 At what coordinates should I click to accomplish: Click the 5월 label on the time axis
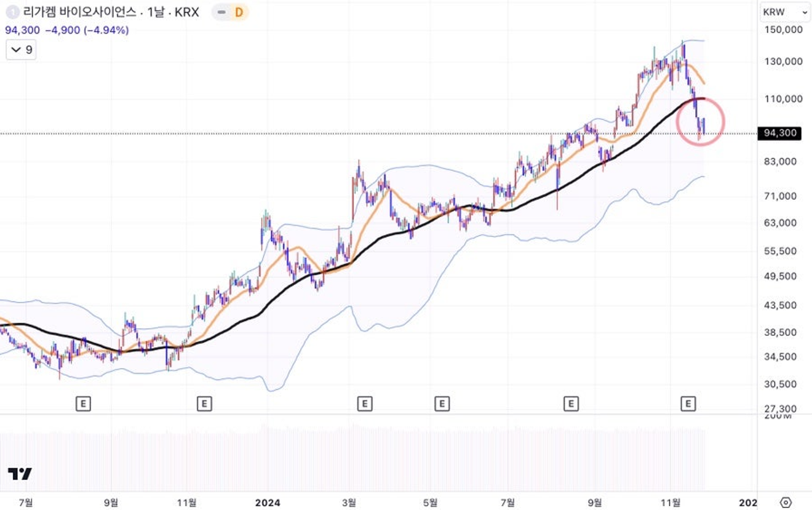pyautogui.click(x=430, y=502)
